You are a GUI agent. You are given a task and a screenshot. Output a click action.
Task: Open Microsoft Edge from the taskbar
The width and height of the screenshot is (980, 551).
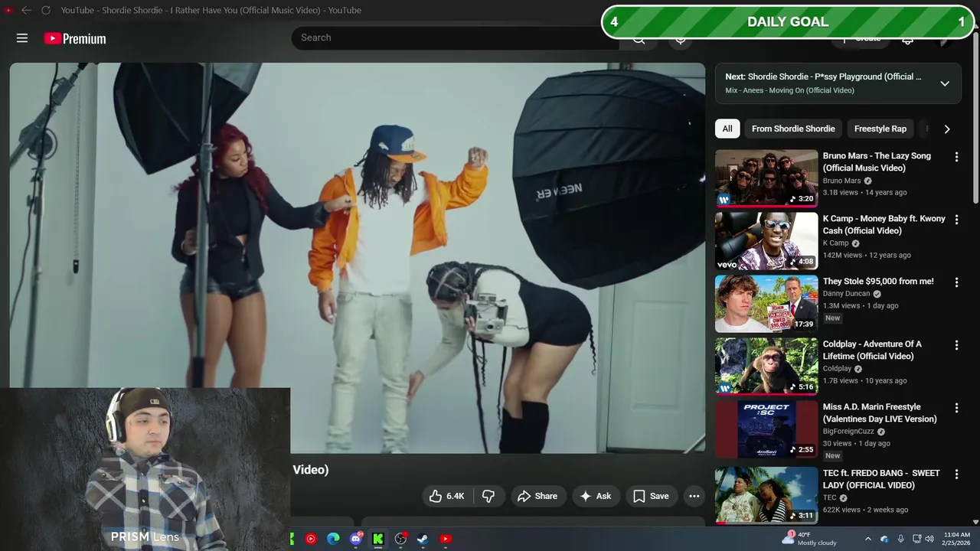pyautogui.click(x=333, y=539)
